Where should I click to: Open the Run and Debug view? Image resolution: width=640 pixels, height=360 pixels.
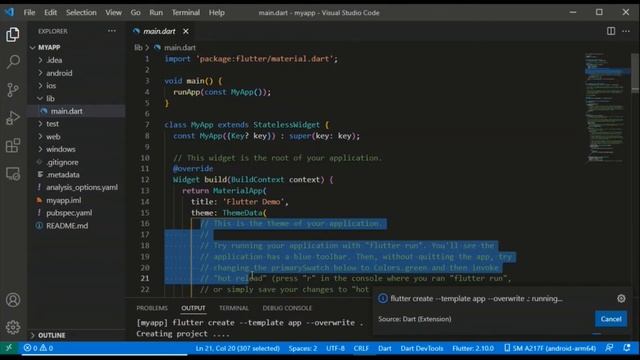pyautogui.click(x=13, y=118)
